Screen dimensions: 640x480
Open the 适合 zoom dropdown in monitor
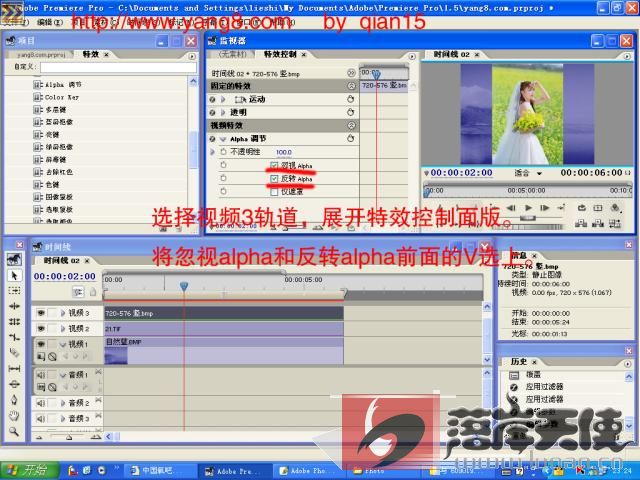(527, 173)
